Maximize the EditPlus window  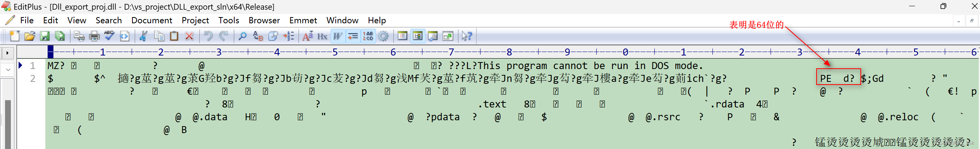pyautogui.click(x=943, y=6)
